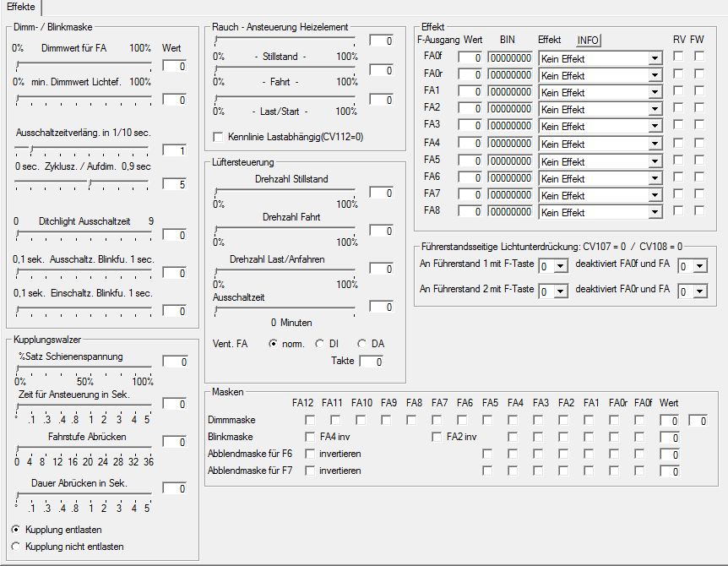Click the %Satz Schienenspannung slider
This screenshot has height=566, width=728.
[x=84, y=370]
